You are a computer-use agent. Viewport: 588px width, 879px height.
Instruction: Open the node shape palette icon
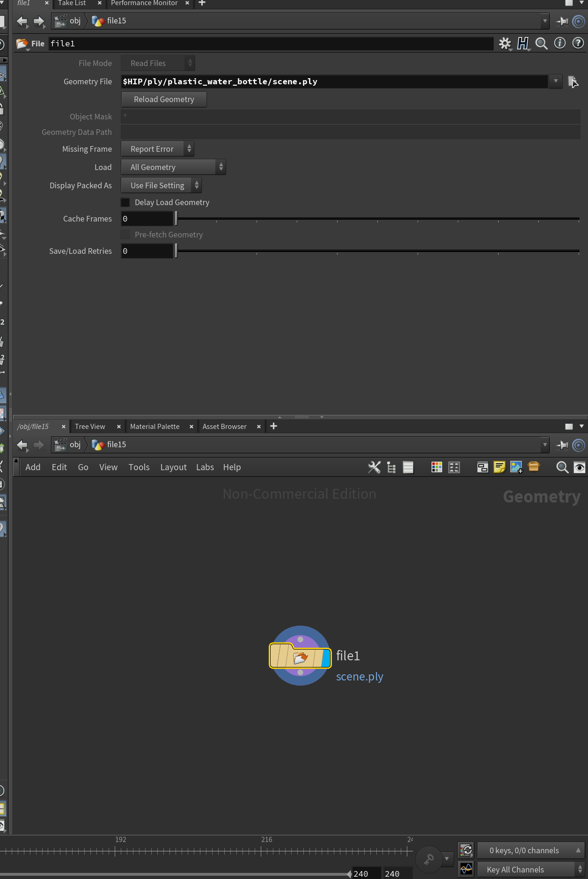point(454,467)
